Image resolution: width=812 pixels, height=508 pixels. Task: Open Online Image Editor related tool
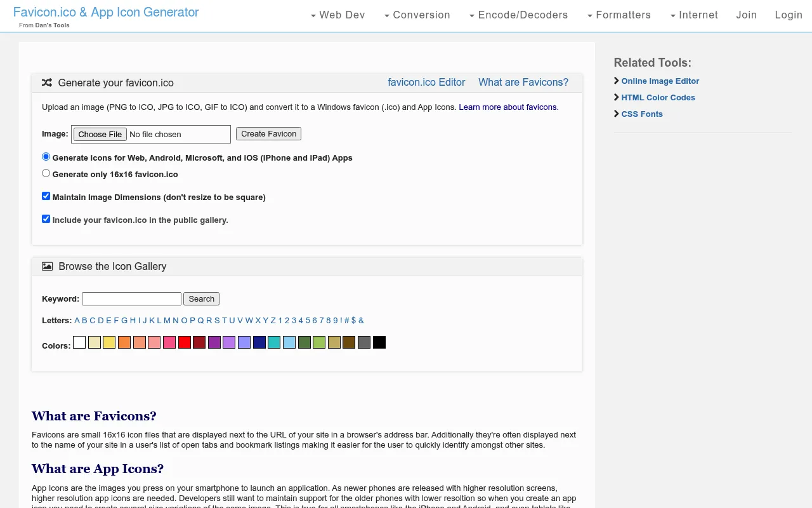[660, 81]
